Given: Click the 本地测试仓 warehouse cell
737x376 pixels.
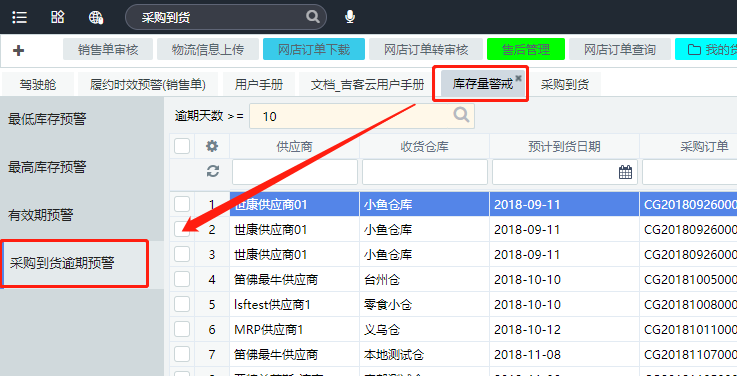Looking at the screenshot, I should coord(424,354).
